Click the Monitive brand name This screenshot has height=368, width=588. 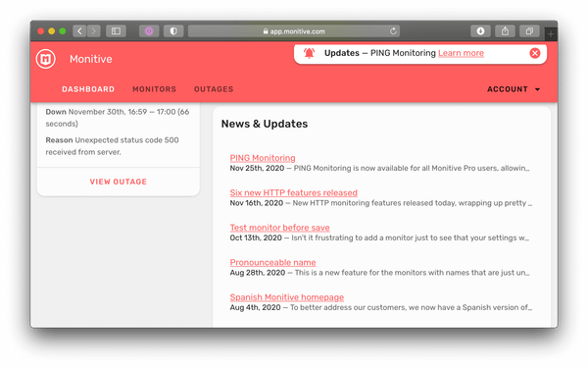91,59
